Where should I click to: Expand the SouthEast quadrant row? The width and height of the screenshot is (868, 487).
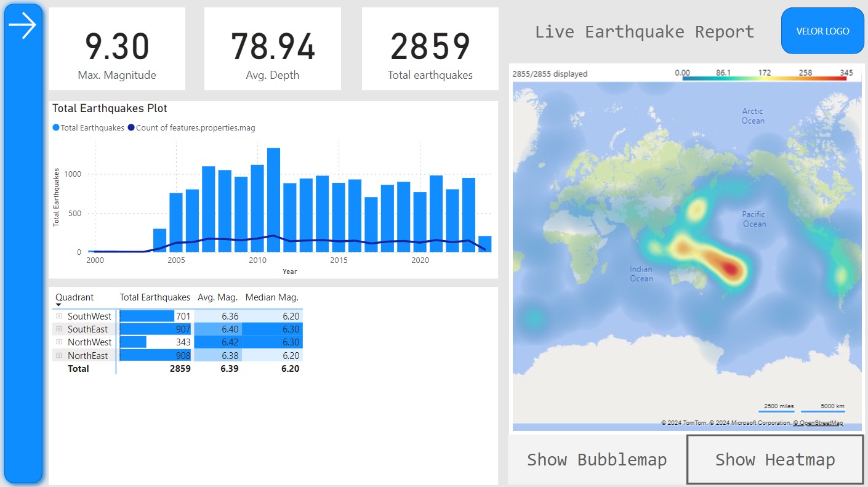(59, 329)
